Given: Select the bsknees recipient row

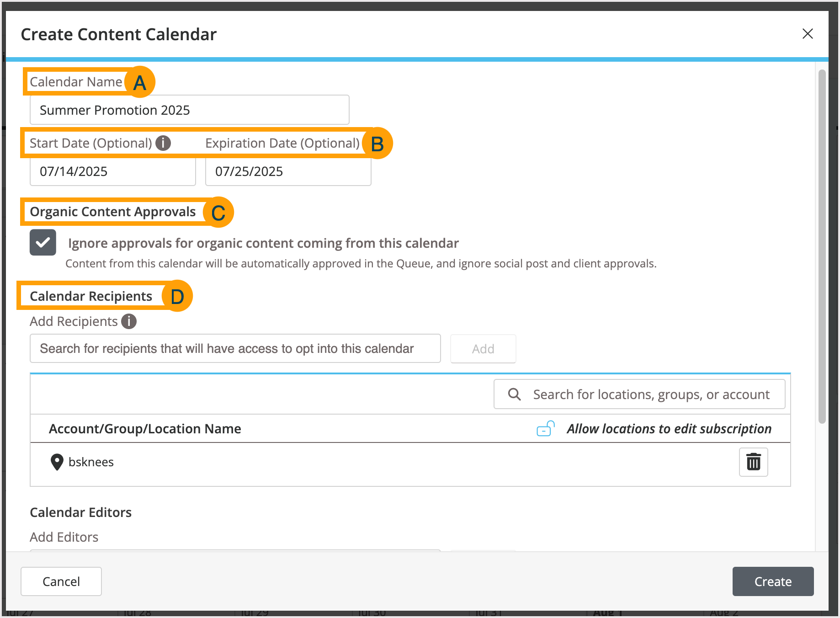Looking at the screenshot, I should pyautogui.click(x=366, y=462).
